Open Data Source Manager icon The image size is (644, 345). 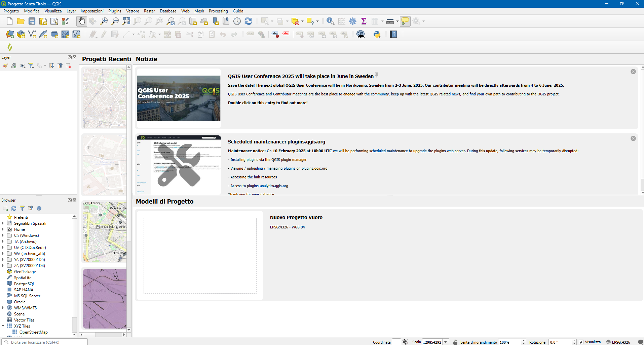pyautogui.click(x=10, y=34)
